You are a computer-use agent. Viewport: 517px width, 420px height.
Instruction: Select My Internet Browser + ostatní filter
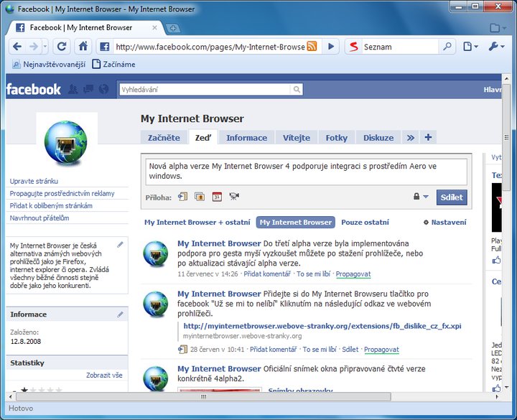197,222
